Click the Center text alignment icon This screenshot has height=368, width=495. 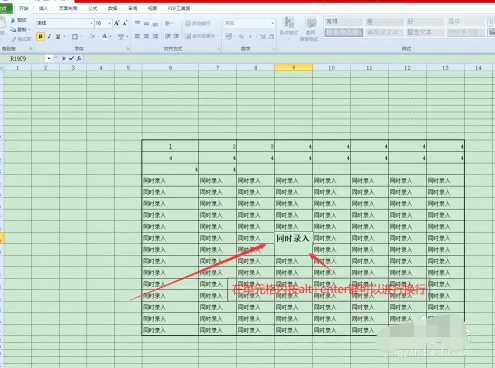click(x=146, y=36)
